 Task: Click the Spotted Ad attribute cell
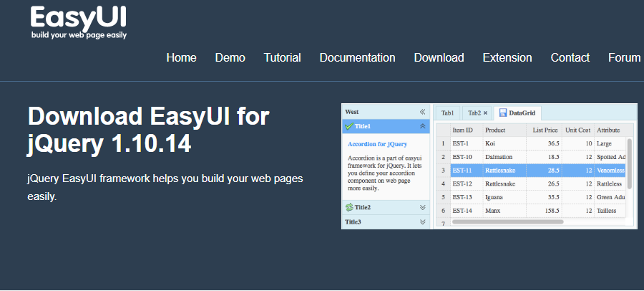pyautogui.click(x=610, y=157)
